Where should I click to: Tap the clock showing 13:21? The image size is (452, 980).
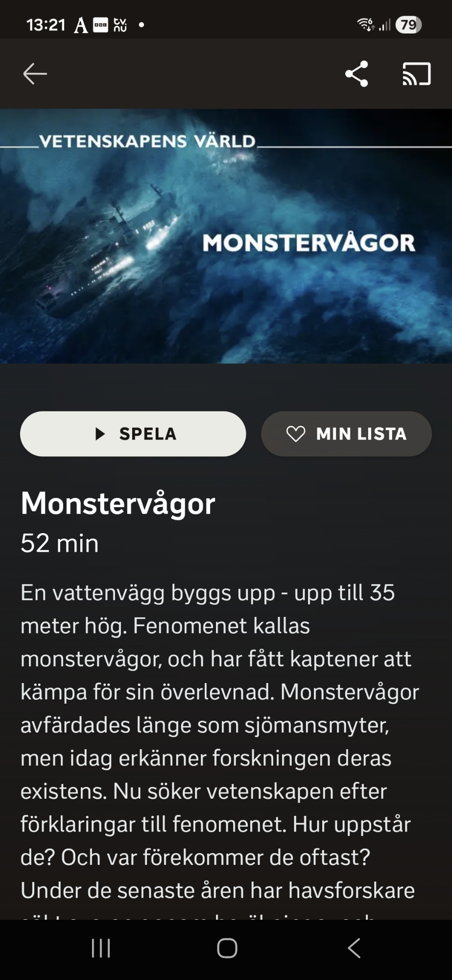(x=46, y=24)
